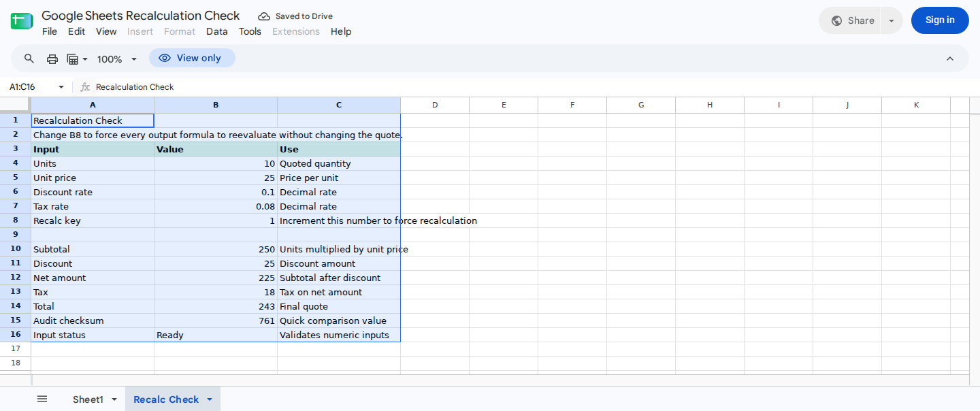Open the Help menu
Image resolution: width=980 pixels, height=411 pixels.
pos(341,31)
